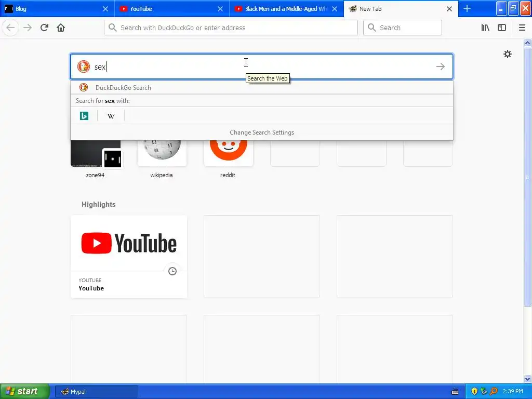Select Mypal in the taskbar

(x=96, y=392)
